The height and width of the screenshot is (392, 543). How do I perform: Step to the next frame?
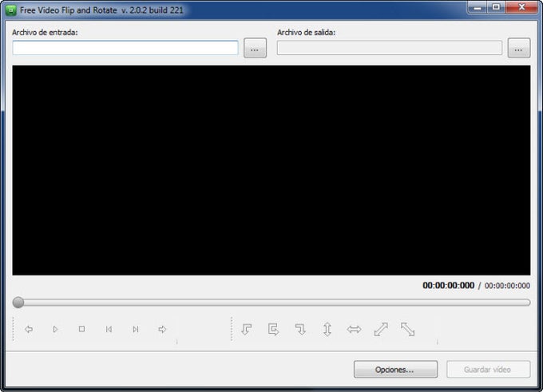click(x=136, y=329)
